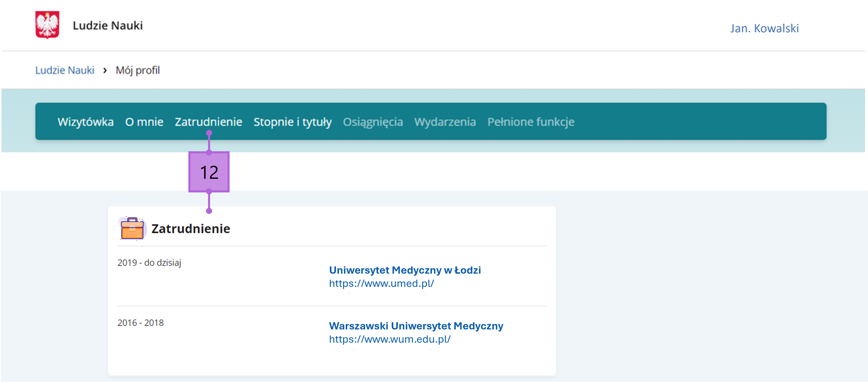Visit the https://www.umed.pl/ link
868x382 pixels.
coord(381,283)
